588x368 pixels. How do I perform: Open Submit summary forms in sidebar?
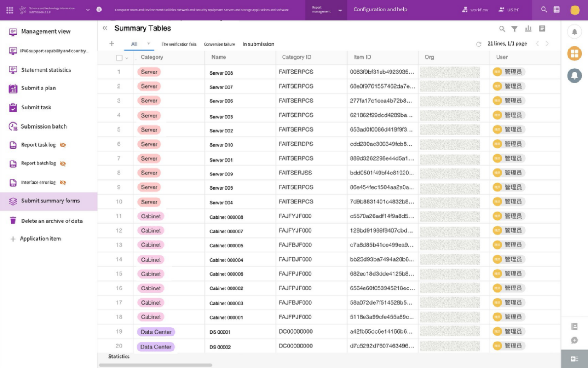(49, 201)
